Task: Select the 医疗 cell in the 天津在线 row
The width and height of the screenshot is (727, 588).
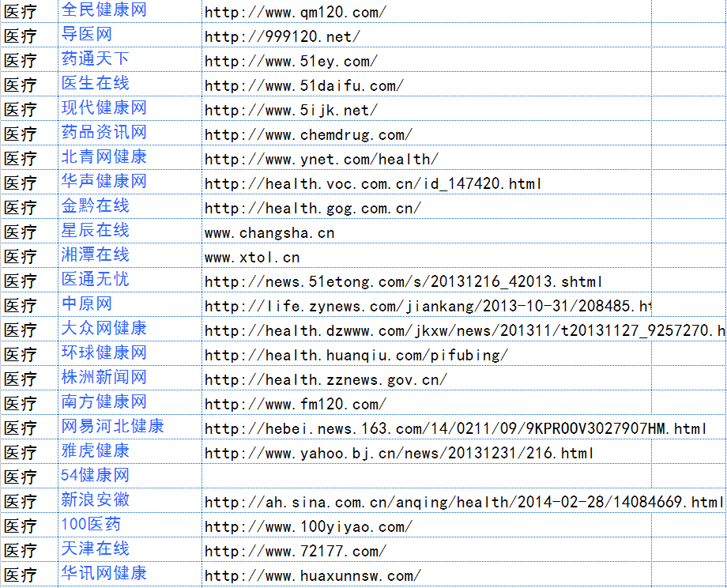Action: click(29, 550)
